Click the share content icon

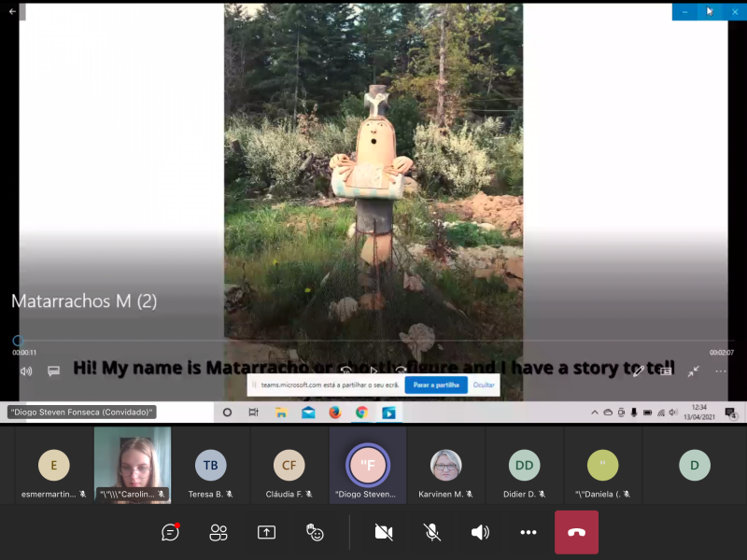(266, 532)
